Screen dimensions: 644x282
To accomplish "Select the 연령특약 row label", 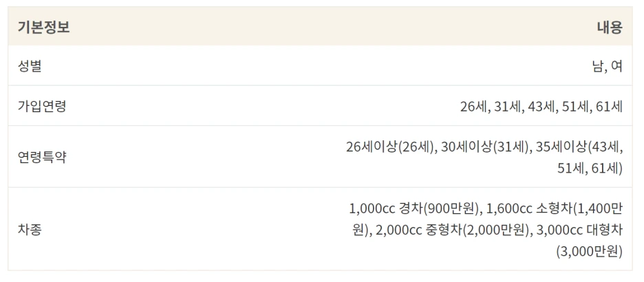I will [x=42, y=158].
